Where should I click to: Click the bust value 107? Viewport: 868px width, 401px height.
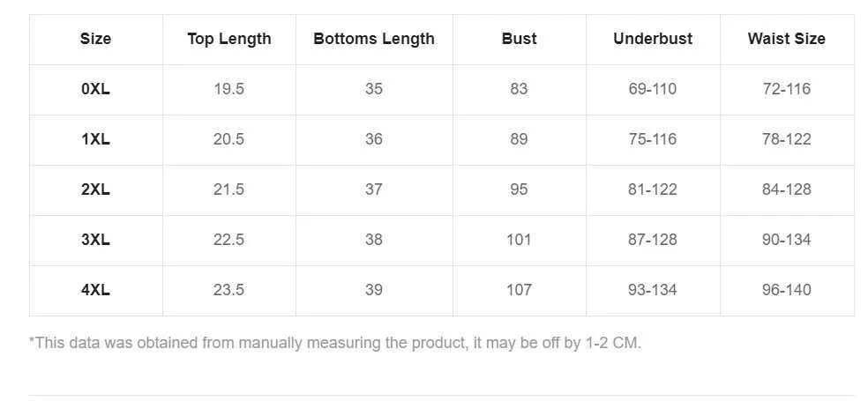519,290
